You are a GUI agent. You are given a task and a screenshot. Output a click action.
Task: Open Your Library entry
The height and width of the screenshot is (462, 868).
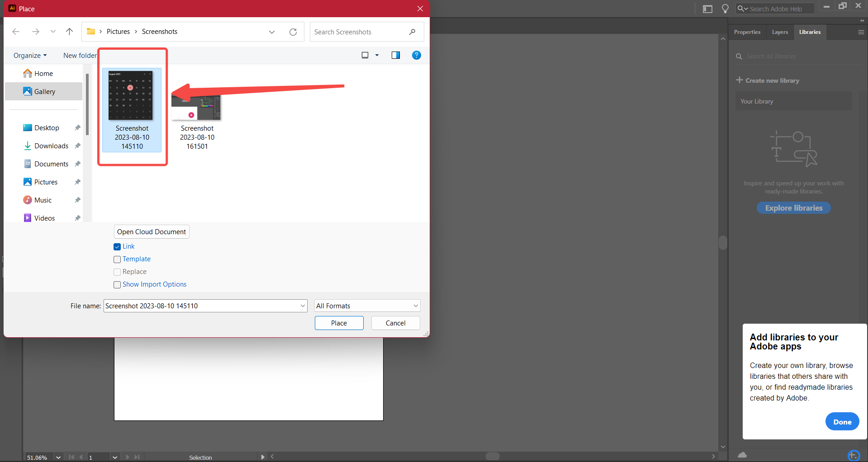pos(794,101)
